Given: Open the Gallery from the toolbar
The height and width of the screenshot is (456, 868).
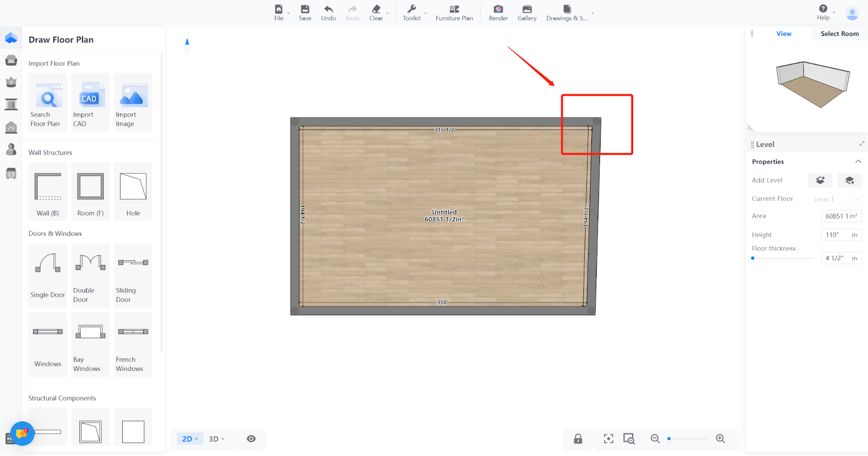Looking at the screenshot, I should click(x=527, y=12).
